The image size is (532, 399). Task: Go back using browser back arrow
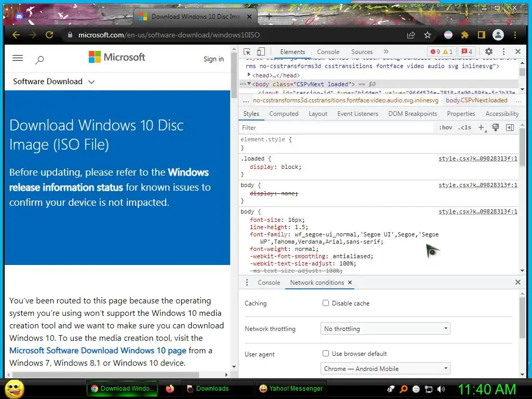click(x=16, y=35)
